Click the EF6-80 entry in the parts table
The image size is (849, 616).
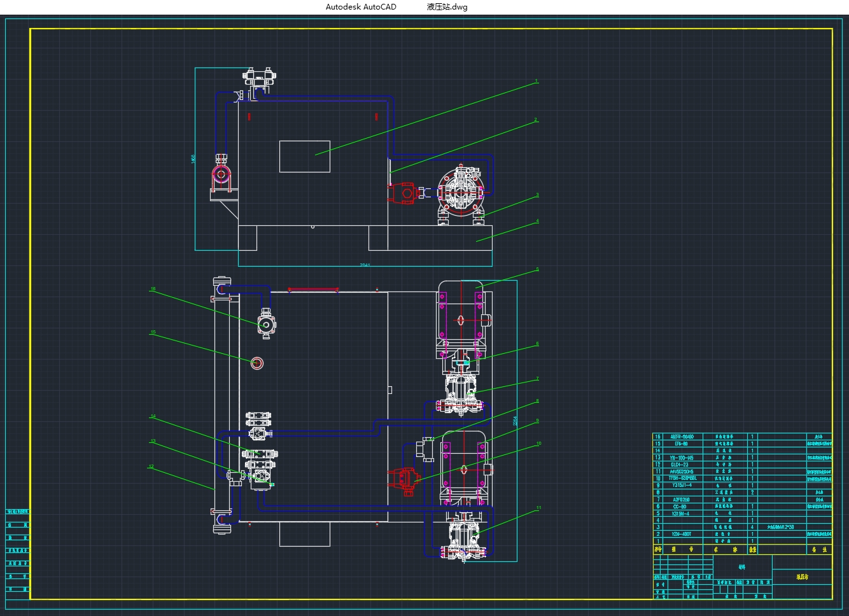pyautogui.click(x=680, y=444)
